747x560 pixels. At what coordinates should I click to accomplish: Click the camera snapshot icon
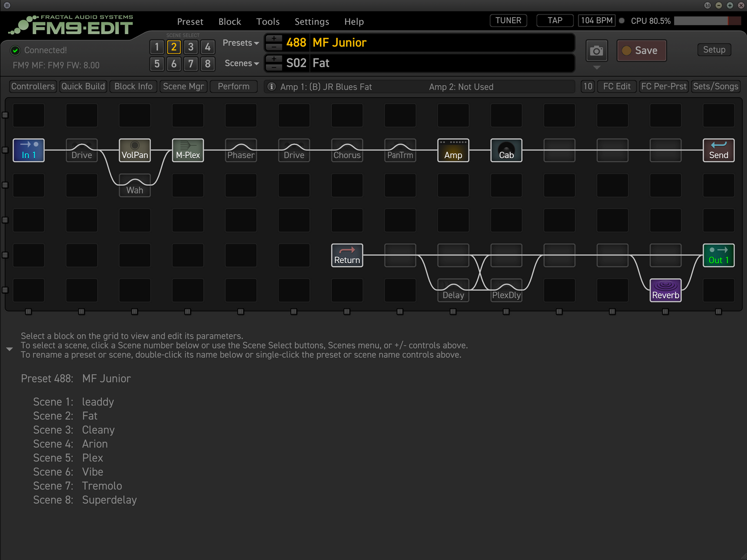click(x=597, y=51)
